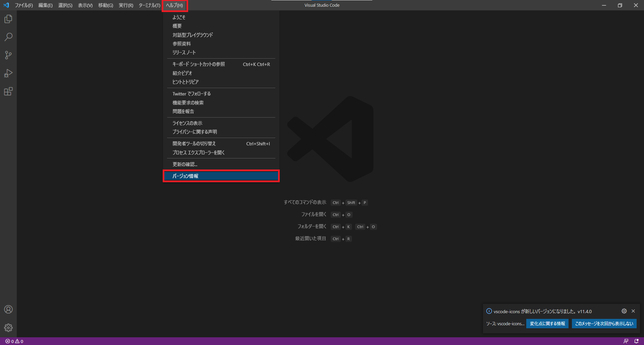Click the vscode-icons notification message text

542,312
